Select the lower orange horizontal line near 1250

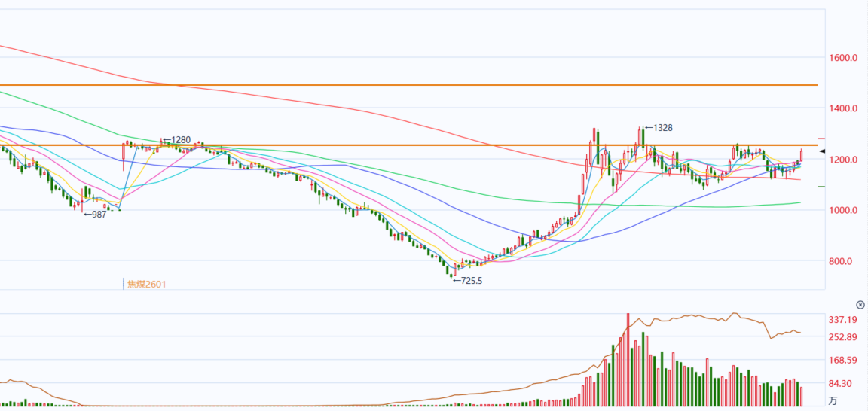click(408, 145)
